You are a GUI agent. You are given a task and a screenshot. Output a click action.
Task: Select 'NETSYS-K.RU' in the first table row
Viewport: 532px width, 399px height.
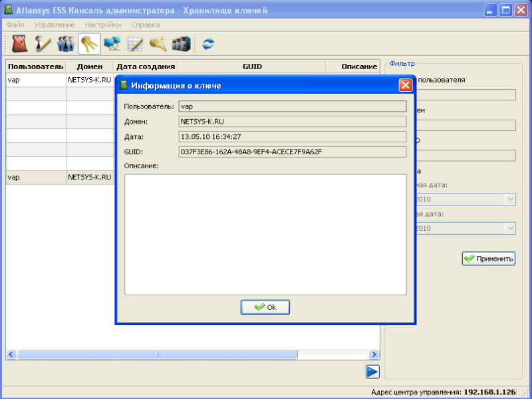pos(90,80)
